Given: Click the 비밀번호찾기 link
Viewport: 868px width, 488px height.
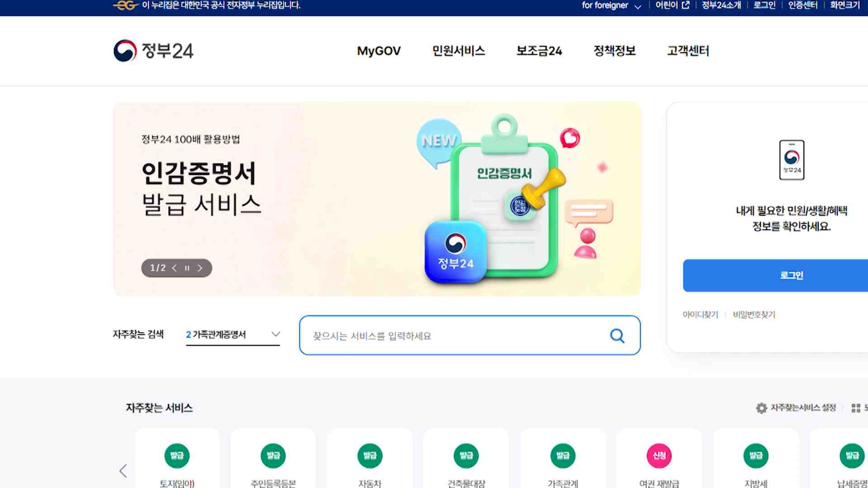Looking at the screenshot, I should pos(754,314).
